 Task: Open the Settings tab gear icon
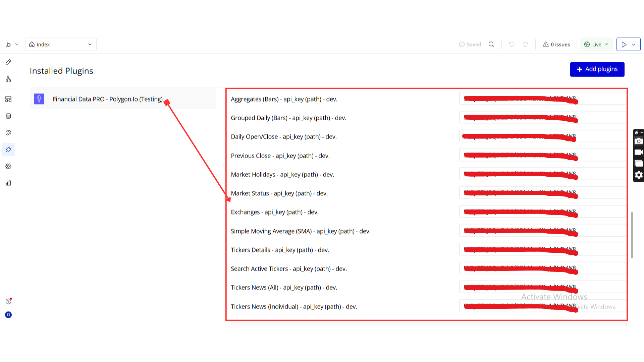click(8, 166)
